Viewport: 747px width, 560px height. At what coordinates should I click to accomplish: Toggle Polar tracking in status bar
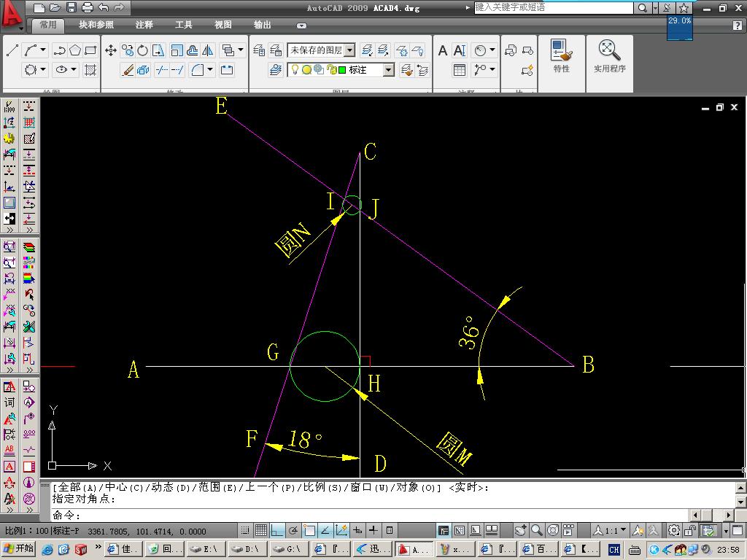click(x=293, y=530)
